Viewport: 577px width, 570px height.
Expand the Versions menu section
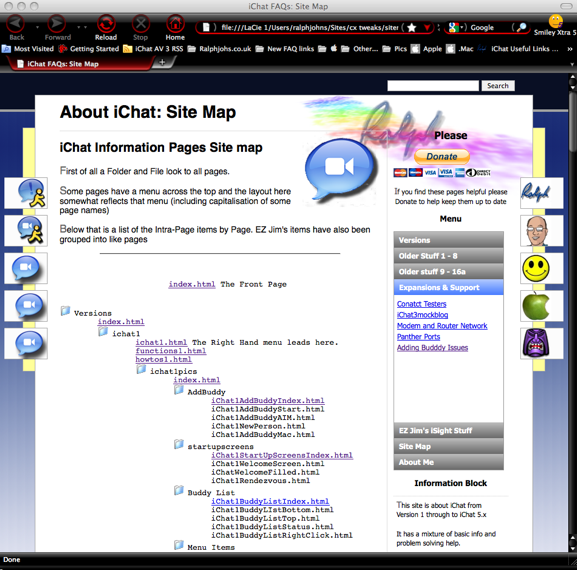pyautogui.click(x=449, y=240)
